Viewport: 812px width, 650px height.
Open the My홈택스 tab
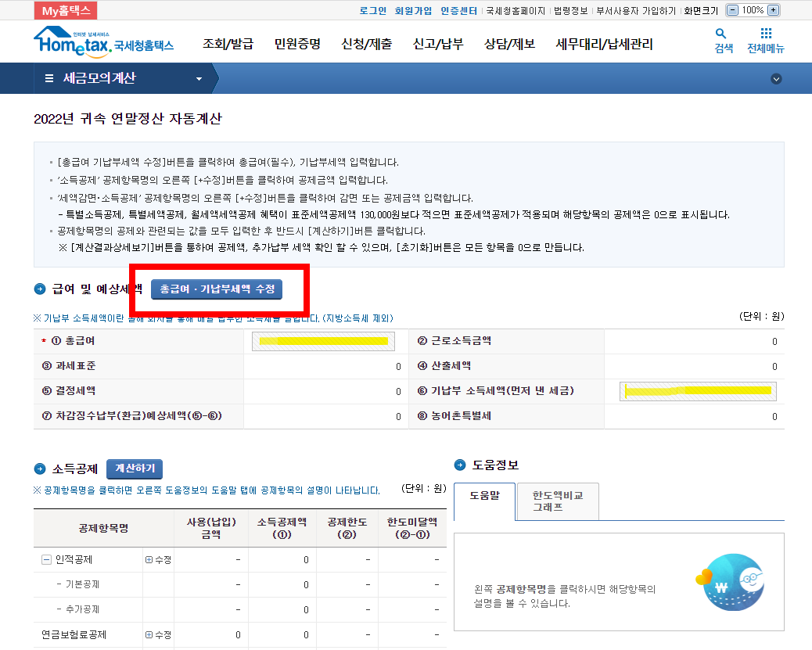pos(65,10)
